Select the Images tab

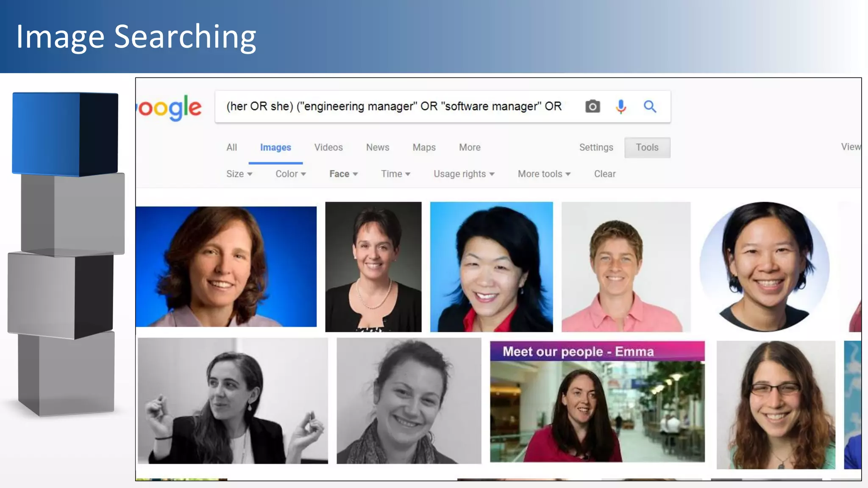(x=275, y=147)
